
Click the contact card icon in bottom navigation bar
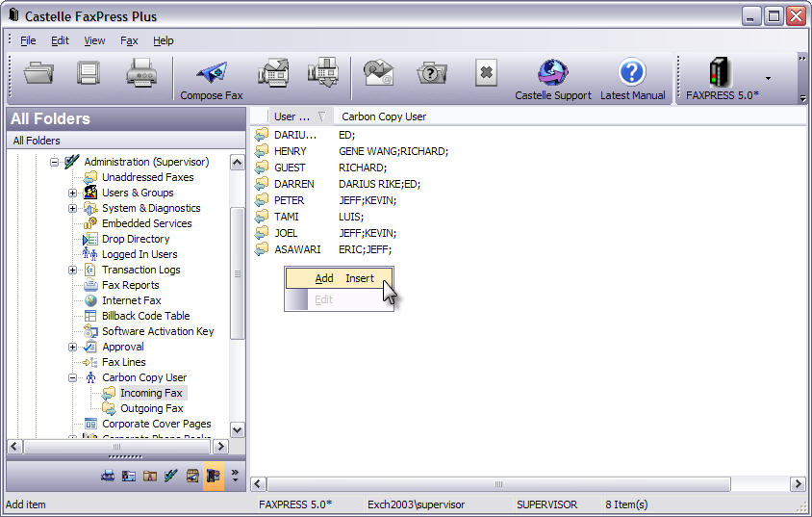(129, 475)
